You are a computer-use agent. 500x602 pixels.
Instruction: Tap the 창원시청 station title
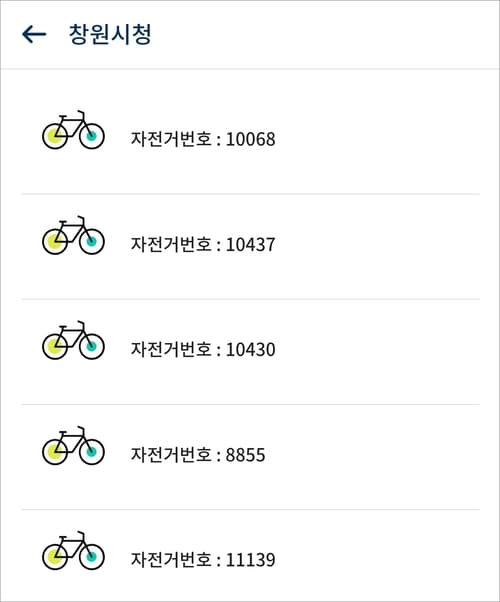click(110, 34)
